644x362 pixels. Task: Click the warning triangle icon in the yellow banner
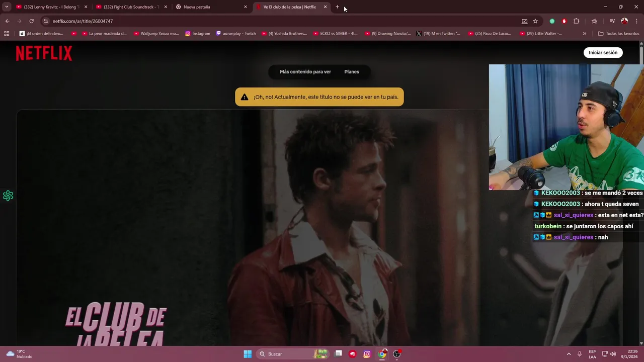pyautogui.click(x=245, y=97)
